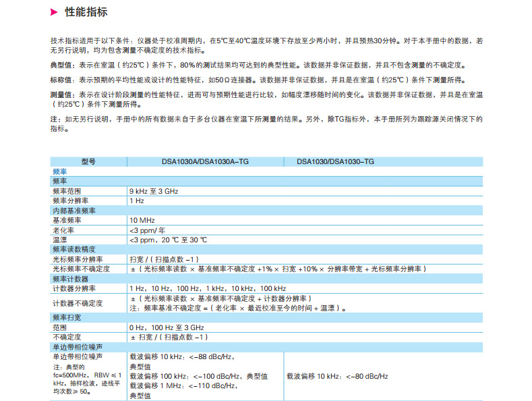Click the fc=500MHz note text
The width and height of the screenshot is (532, 401).
click(87, 379)
